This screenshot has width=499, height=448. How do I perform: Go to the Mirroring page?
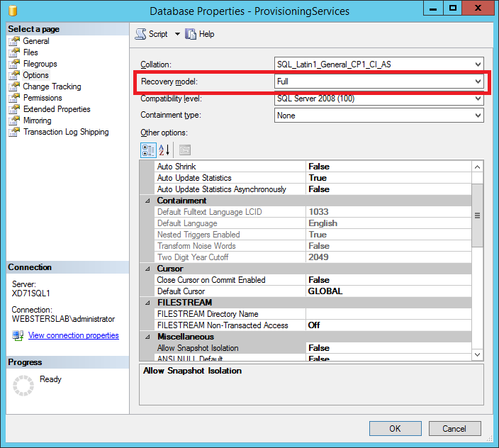37,121
